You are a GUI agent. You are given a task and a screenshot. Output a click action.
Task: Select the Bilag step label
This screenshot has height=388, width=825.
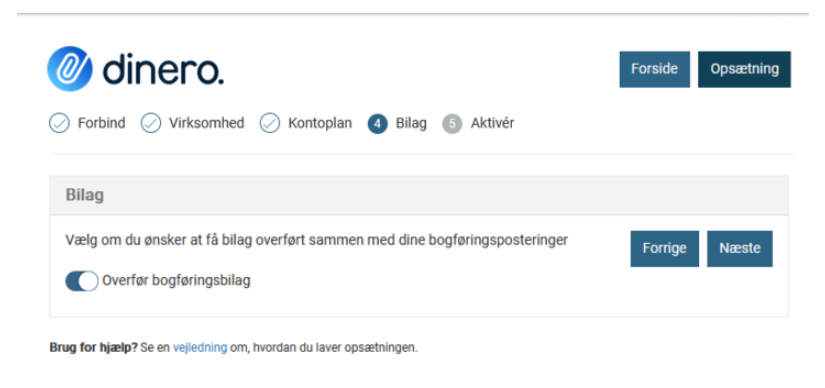click(x=411, y=124)
